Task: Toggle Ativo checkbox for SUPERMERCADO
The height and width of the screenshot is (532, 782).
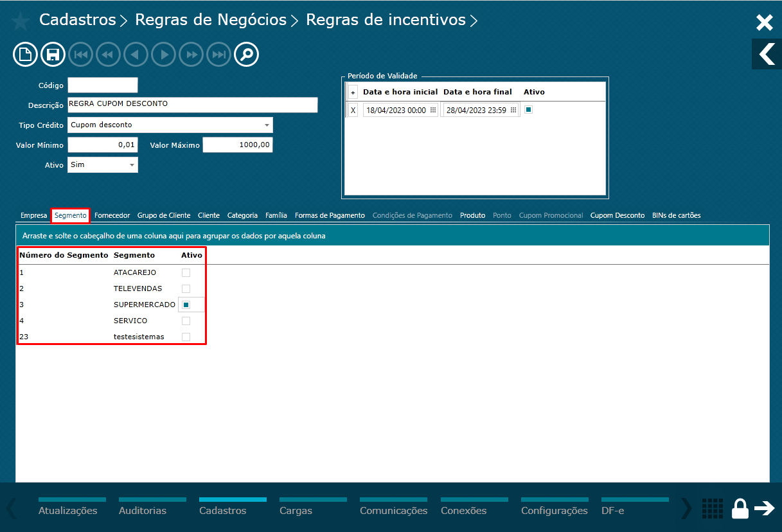Action: [x=186, y=305]
